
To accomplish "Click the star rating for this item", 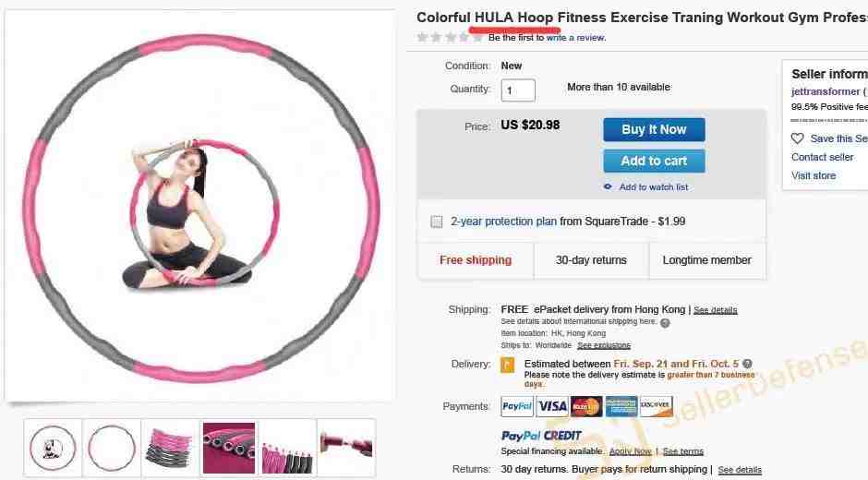I will click(x=450, y=38).
